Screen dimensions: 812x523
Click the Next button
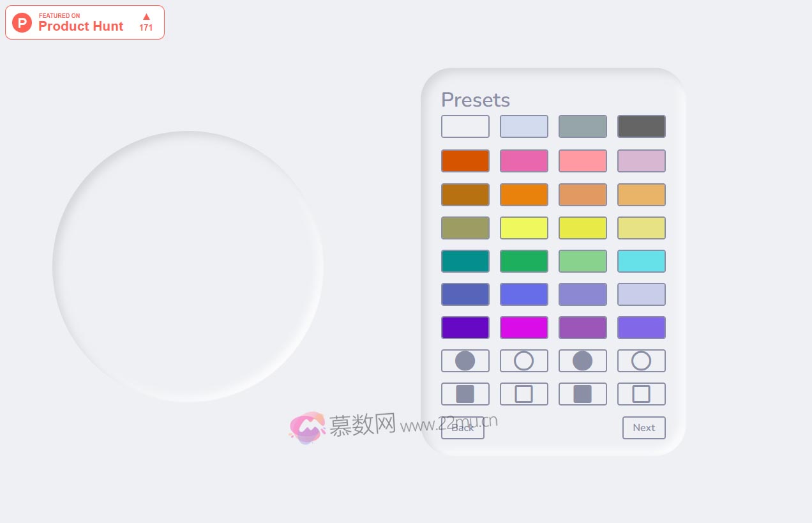click(643, 428)
